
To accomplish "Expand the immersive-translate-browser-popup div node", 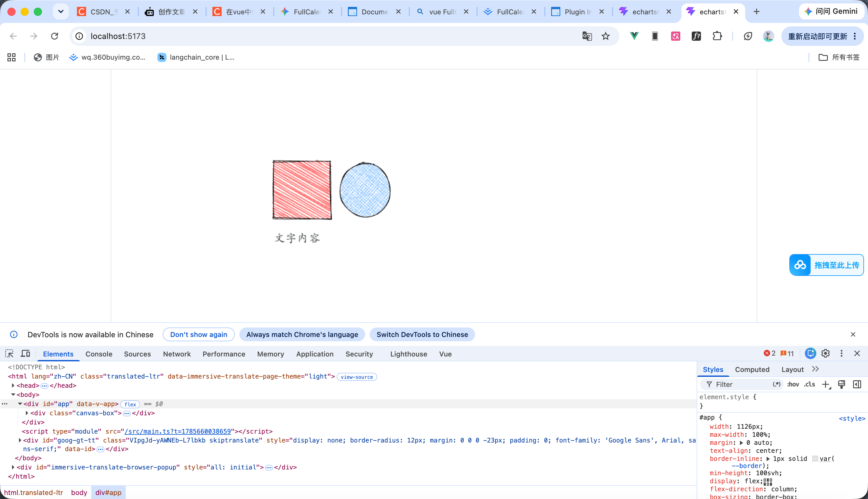I will coord(13,467).
